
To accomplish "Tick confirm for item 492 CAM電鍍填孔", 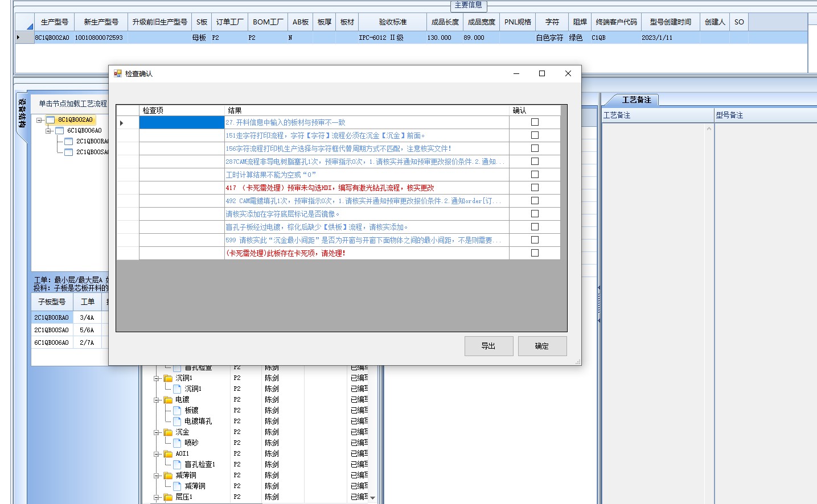I will (x=535, y=201).
